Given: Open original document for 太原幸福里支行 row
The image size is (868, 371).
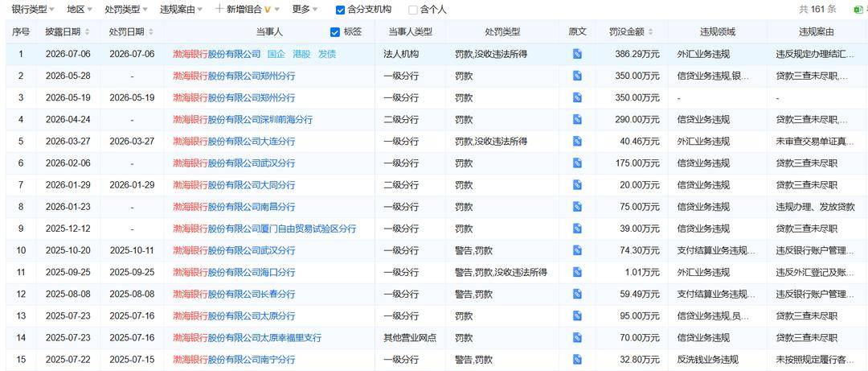Looking at the screenshot, I should point(577,338).
